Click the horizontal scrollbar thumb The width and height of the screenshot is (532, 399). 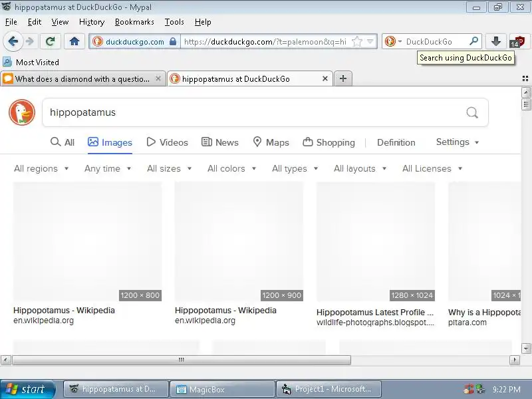(x=182, y=360)
